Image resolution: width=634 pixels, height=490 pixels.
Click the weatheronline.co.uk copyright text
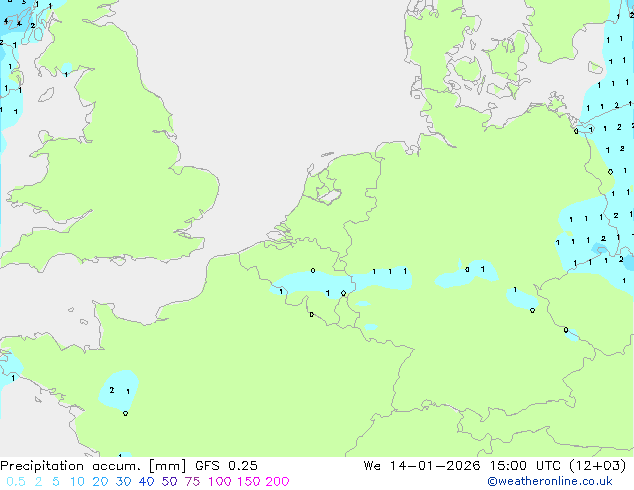click(x=550, y=481)
